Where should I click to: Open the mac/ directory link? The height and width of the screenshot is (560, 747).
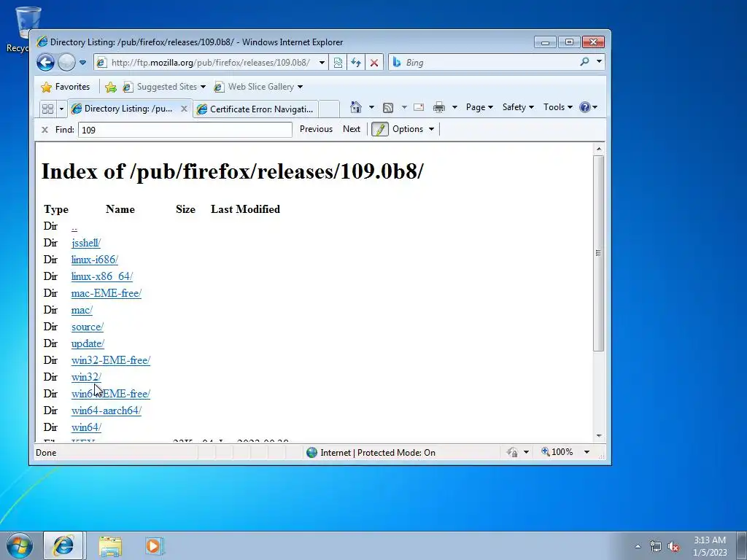[x=82, y=310]
